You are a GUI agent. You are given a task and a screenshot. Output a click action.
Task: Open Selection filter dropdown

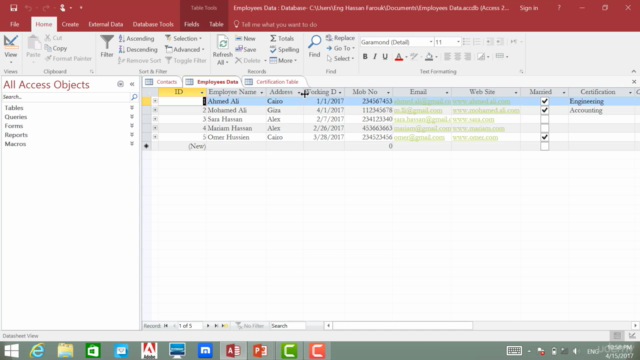pyautogui.click(x=184, y=38)
